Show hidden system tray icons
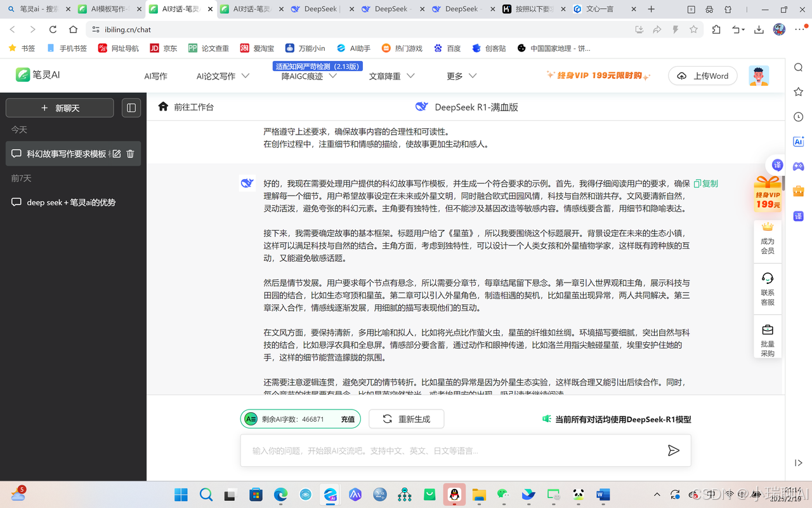Screen dimensions: 812x508 (657, 495)
